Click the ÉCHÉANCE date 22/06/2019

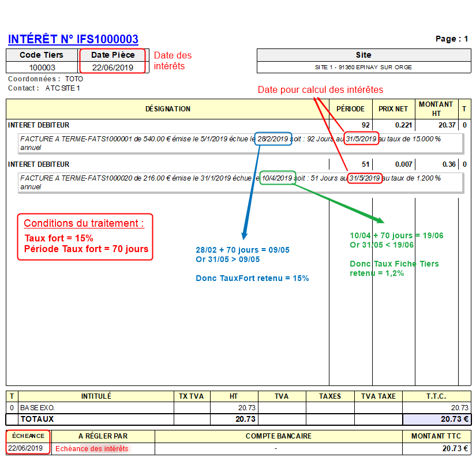pyautogui.click(x=25, y=448)
